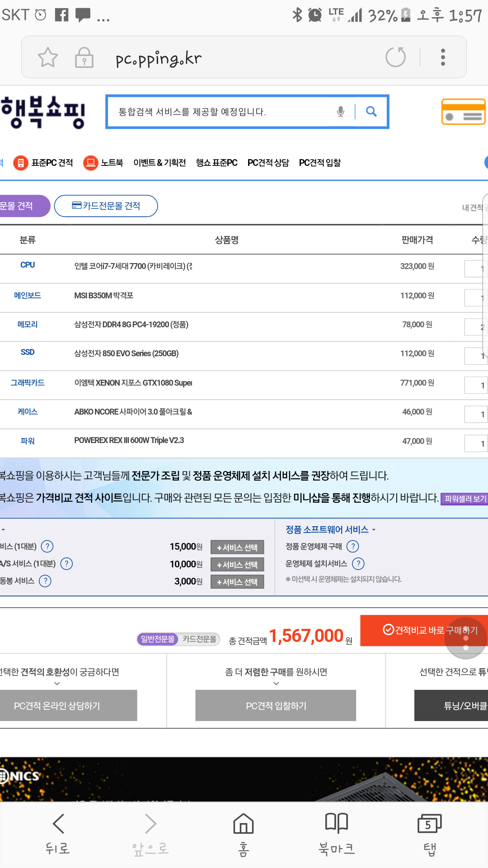Tap the microphone voice search icon

click(341, 112)
